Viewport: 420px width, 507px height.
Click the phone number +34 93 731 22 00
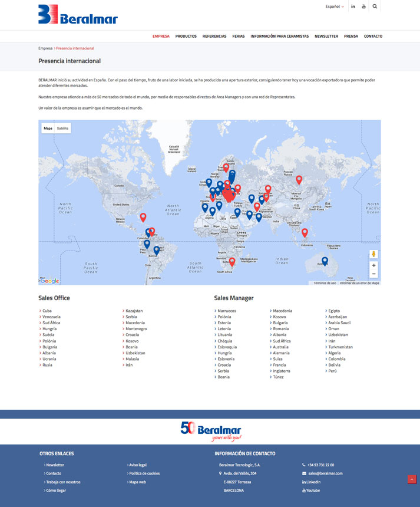(320, 465)
